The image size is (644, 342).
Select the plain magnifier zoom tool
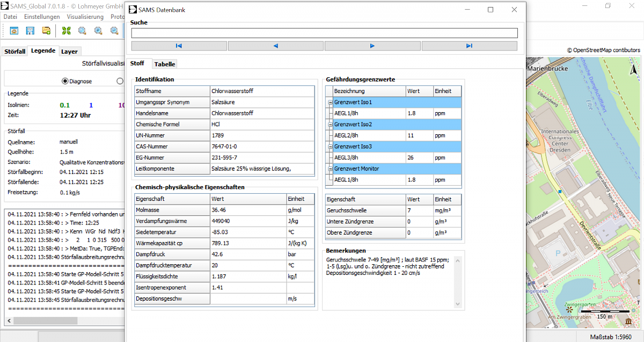82,31
